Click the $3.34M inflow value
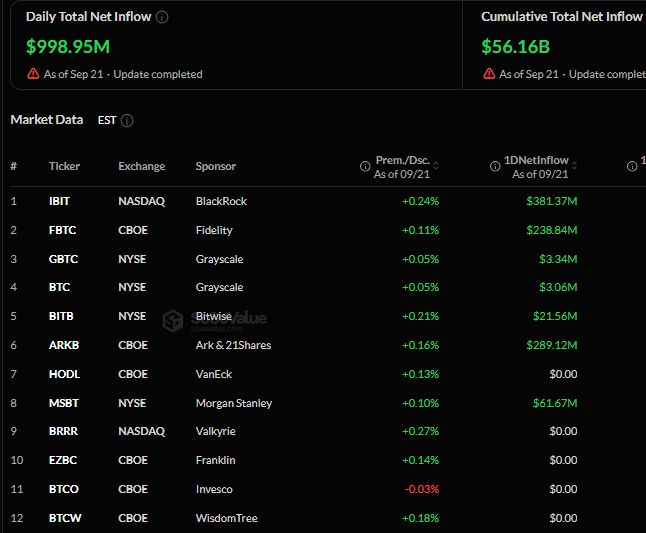The image size is (646, 533). [x=559, y=259]
